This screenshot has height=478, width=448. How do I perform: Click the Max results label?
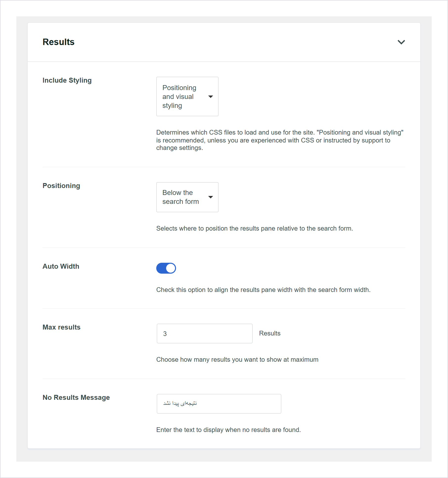coord(62,327)
